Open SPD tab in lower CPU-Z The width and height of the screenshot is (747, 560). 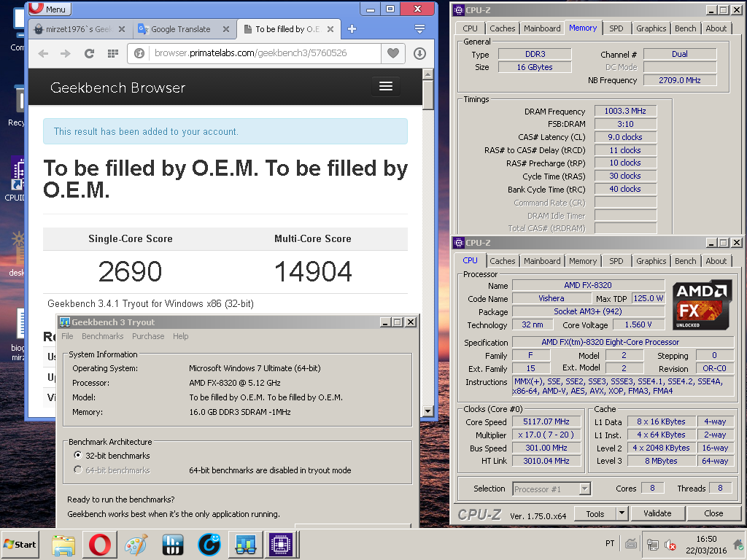[x=616, y=261]
